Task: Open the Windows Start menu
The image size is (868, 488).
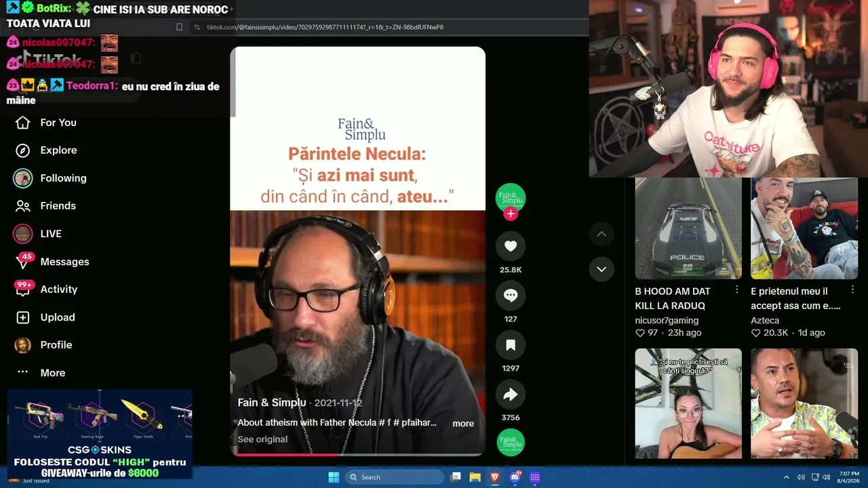Action: click(334, 477)
